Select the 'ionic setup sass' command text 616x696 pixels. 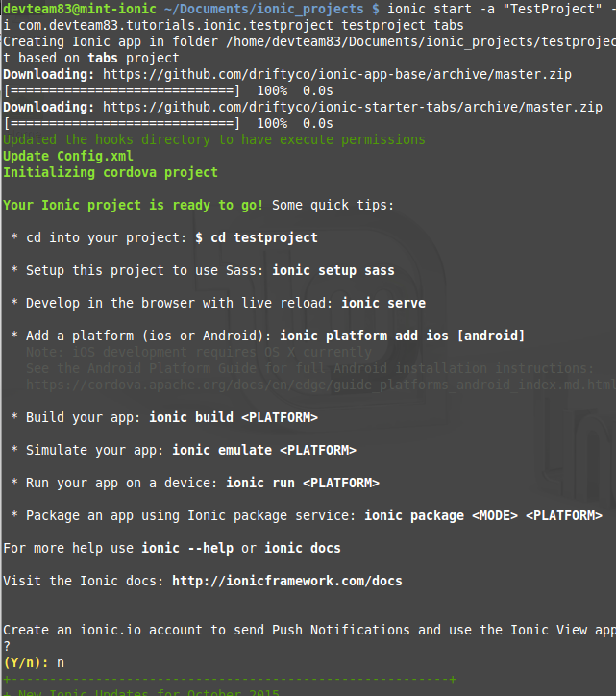tap(333, 270)
